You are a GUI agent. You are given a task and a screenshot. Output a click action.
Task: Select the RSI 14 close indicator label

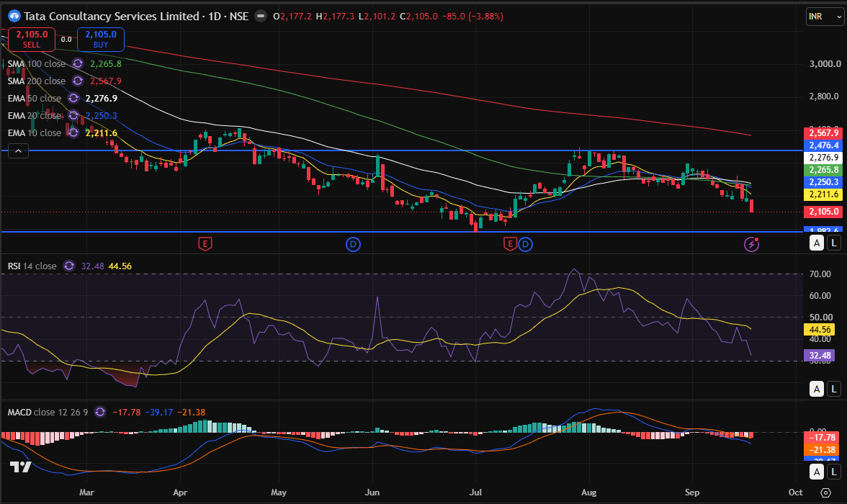click(32, 266)
